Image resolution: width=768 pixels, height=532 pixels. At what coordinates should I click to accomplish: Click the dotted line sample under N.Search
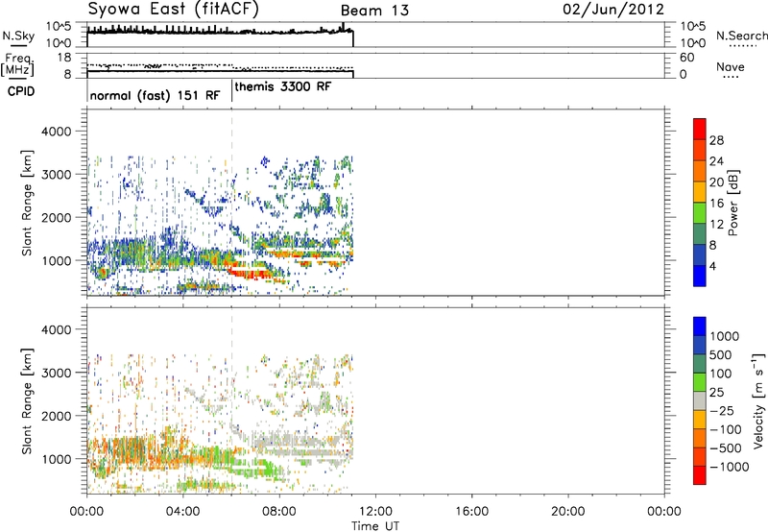(x=743, y=46)
